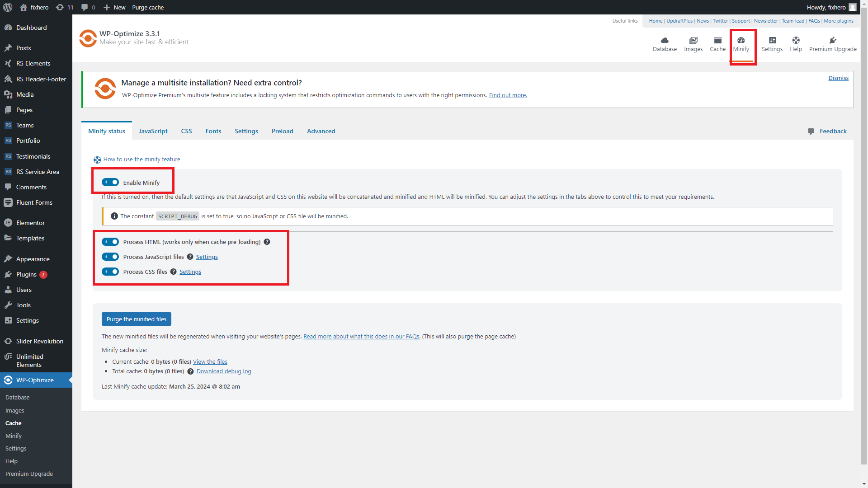This screenshot has width=868, height=488.
Task: Toggle the Process HTML switch
Action: coord(110,242)
